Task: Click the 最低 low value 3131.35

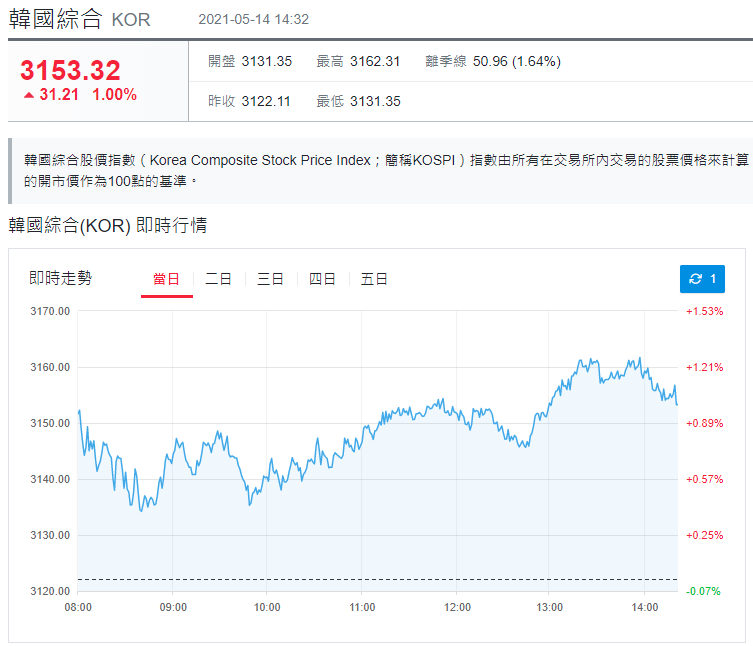Action: pos(375,101)
